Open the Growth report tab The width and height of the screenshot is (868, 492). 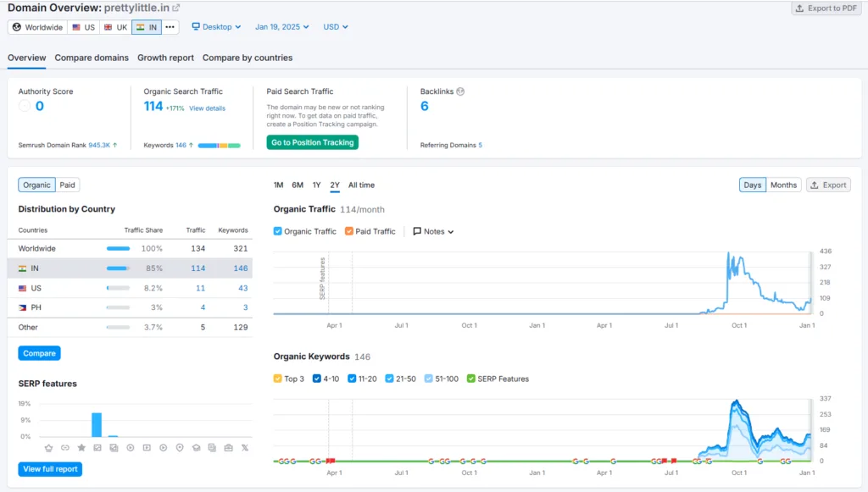tap(165, 58)
